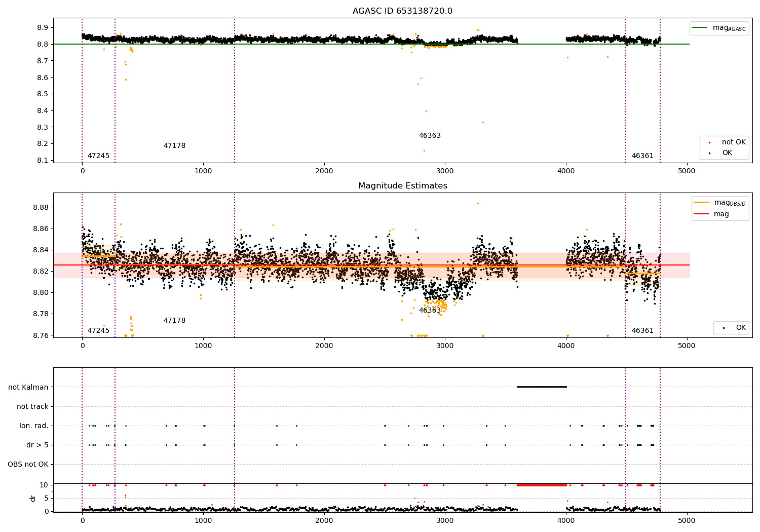Click OBSID label 47178 in middle plot

(174, 321)
